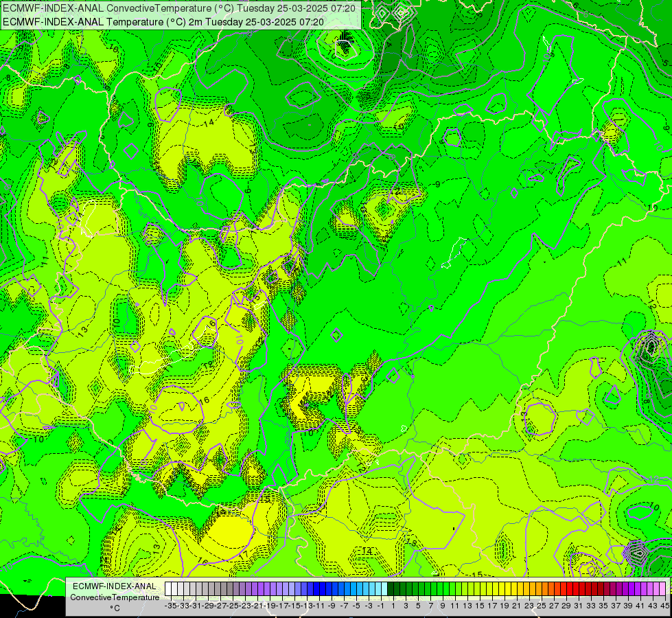Click the 45 value on color scale
The width and height of the screenshot is (672, 618).
tap(664, 606)
